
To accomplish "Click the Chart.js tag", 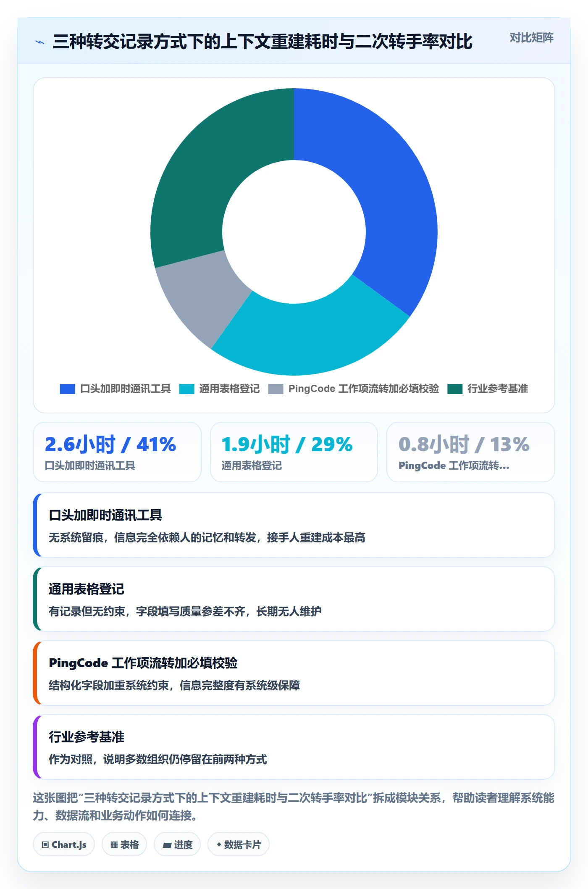I will pyautogui.click(x=64, y=844).
